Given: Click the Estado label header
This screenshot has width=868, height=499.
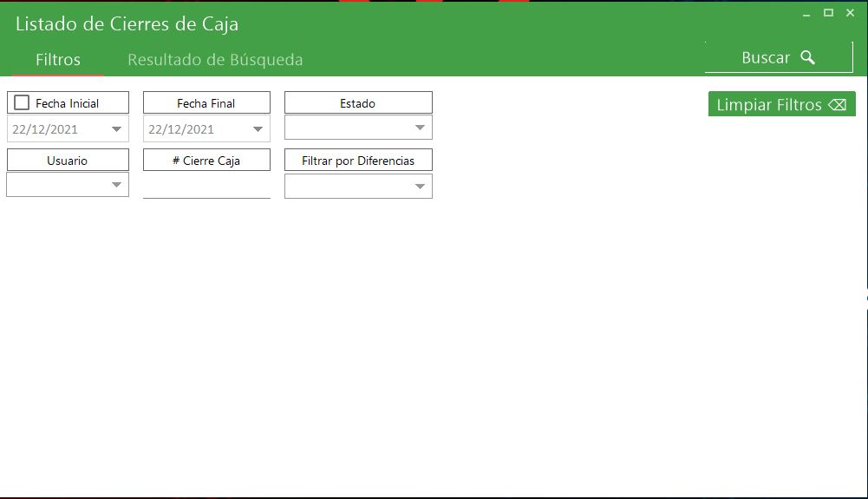Looking at the screenshot, I should click(x=358, y=103).
